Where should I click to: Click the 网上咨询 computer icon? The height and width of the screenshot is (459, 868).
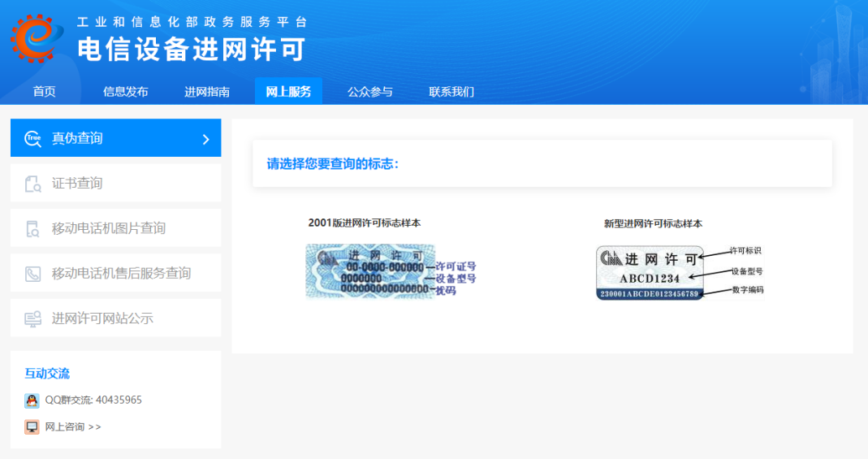pyautogui.click(x=32, y=427)
